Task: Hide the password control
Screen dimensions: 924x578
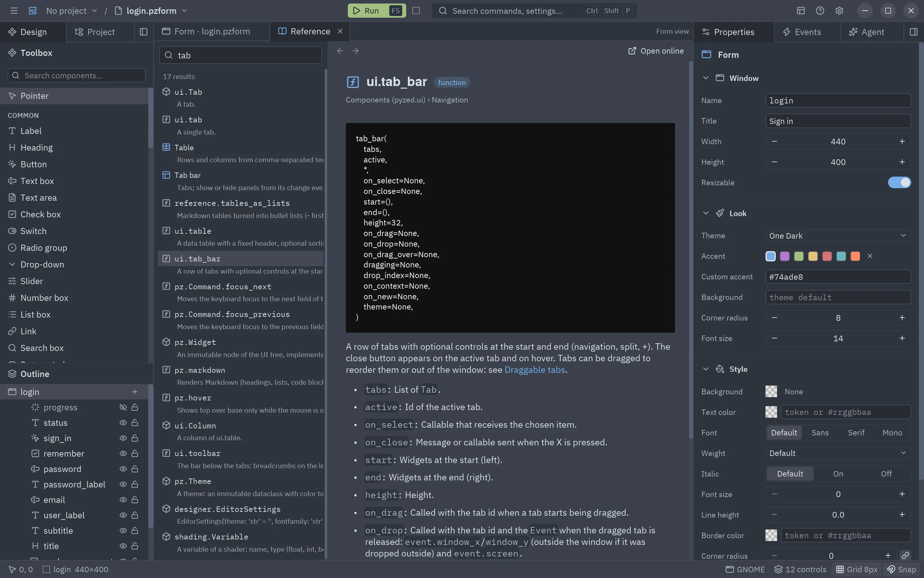Action: [123, 469]
